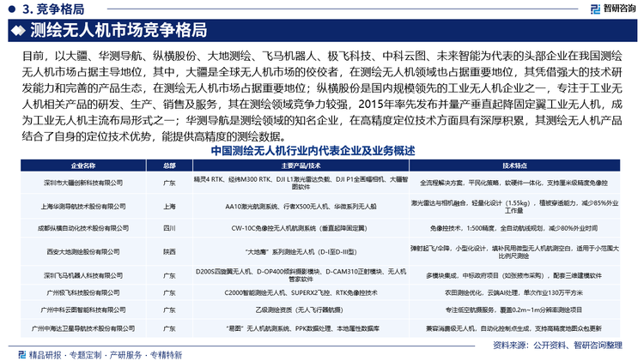Click the 企业名称 column header
This screenshot has height=361, width=644.
[x=83, y=165]
